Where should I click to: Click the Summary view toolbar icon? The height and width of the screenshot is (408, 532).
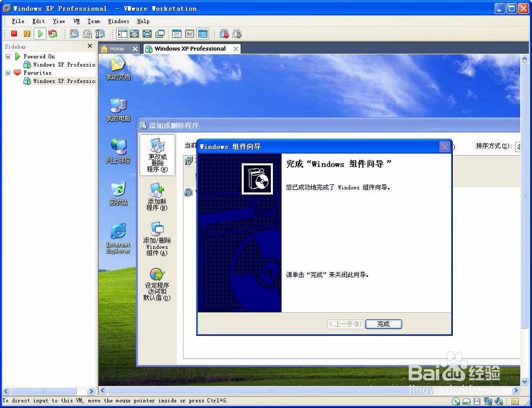click(177, 34)
